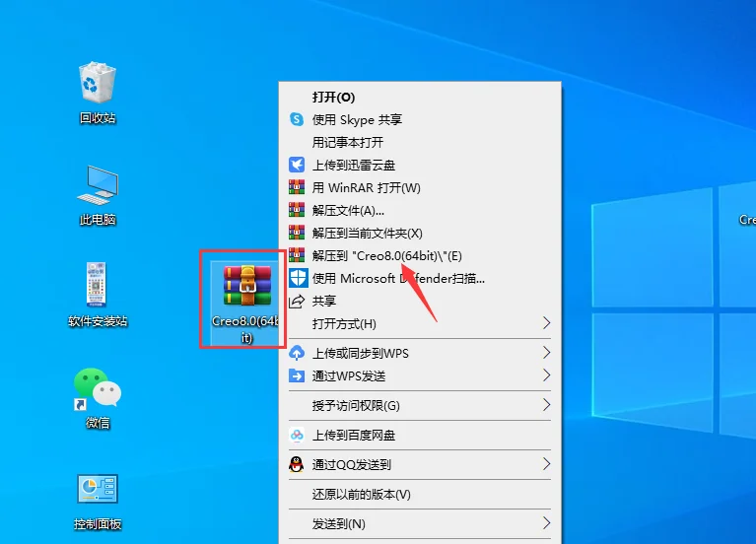Click the 通过WPS发送 menu text

pos(349,375)
